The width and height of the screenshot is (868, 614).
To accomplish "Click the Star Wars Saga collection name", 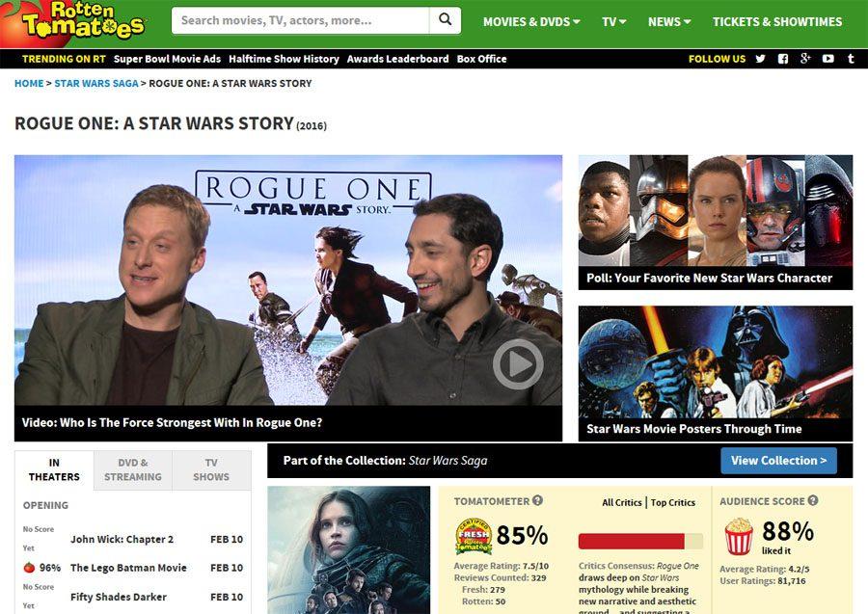I will [x=448, y=460].
